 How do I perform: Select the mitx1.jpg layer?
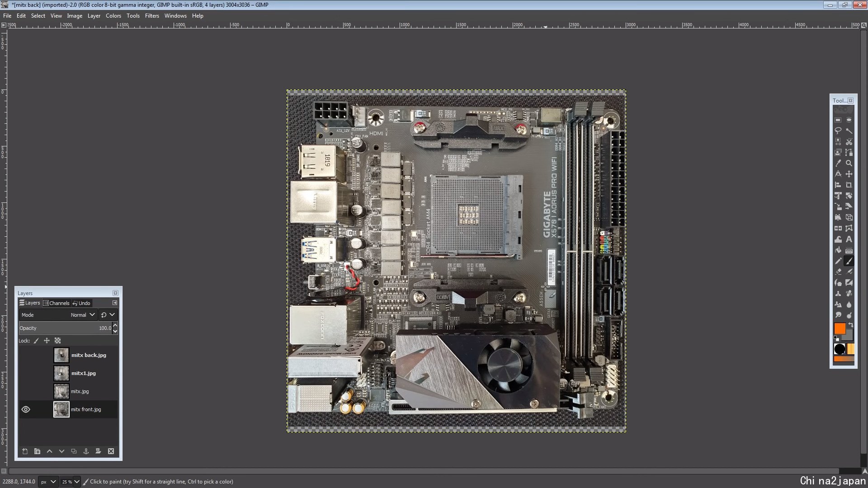tap(68, 373)
